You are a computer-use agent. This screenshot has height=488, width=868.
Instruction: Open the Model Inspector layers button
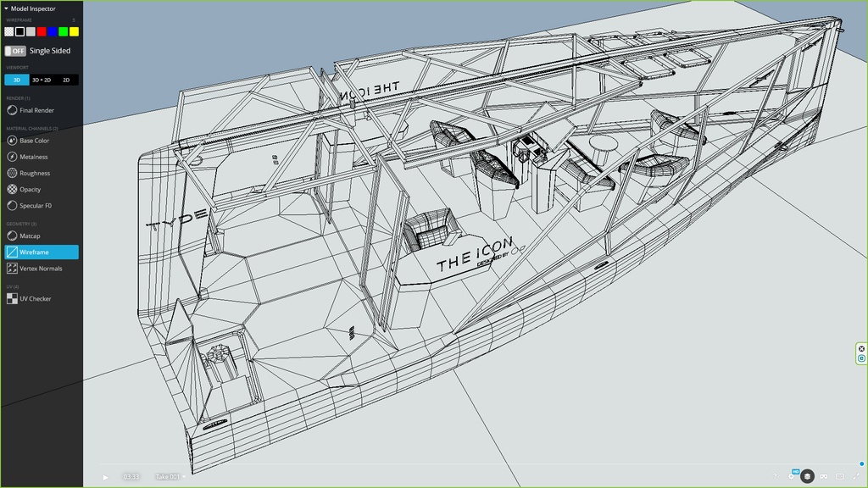[808, 476]
